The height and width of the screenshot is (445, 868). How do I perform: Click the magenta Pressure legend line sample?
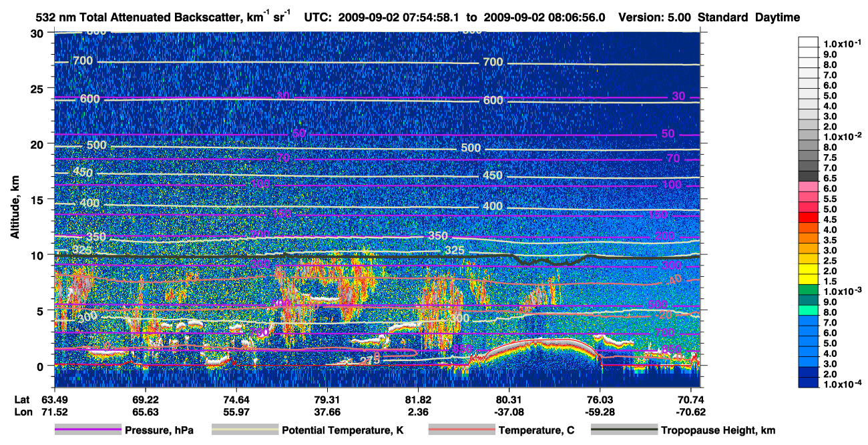click(87, 430)
